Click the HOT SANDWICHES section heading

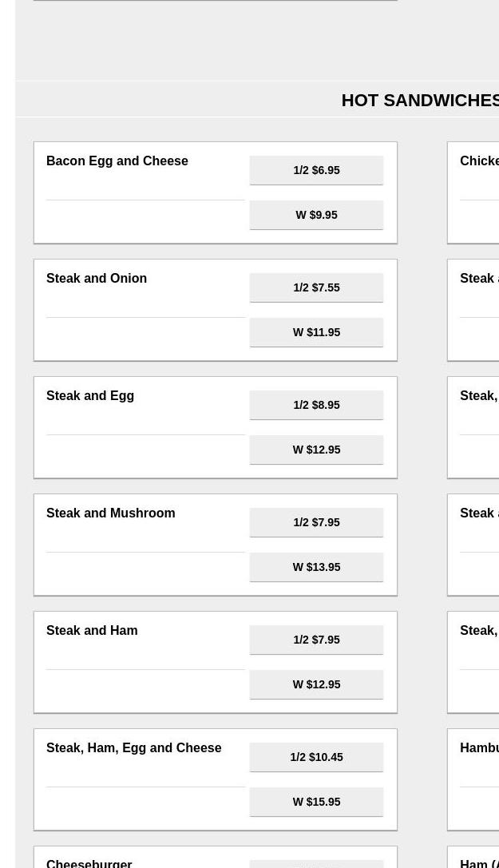point(421,100)
